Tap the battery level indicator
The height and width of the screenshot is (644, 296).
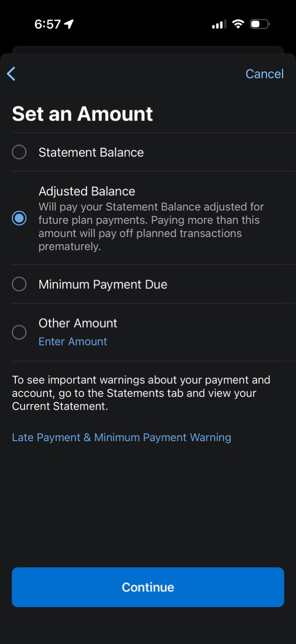[259, 24]
